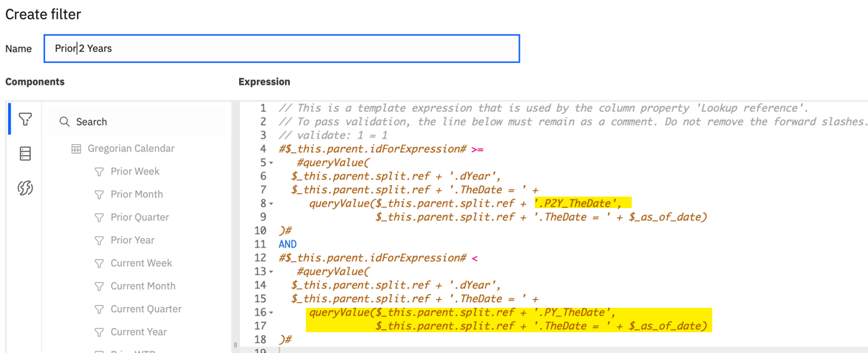Screen dimensions: 868x353
Task: Click the panel splitter handle beside expression
Action: click(x=235, y=345)
